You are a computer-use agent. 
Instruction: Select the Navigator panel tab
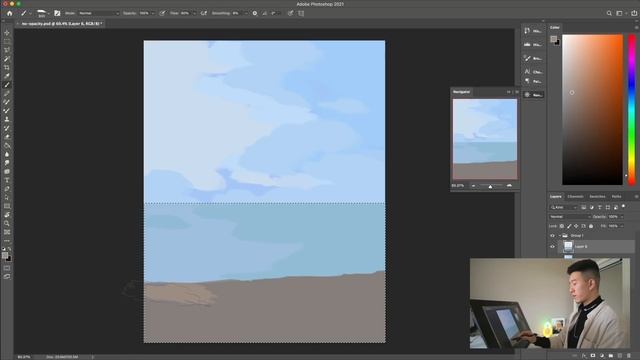click(461, 92)
